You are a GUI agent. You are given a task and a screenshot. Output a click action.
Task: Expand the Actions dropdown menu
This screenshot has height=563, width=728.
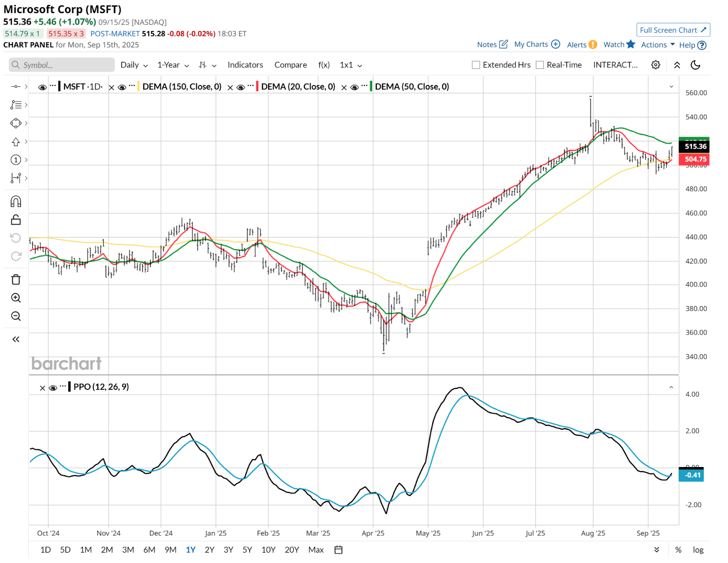[658, 45]
